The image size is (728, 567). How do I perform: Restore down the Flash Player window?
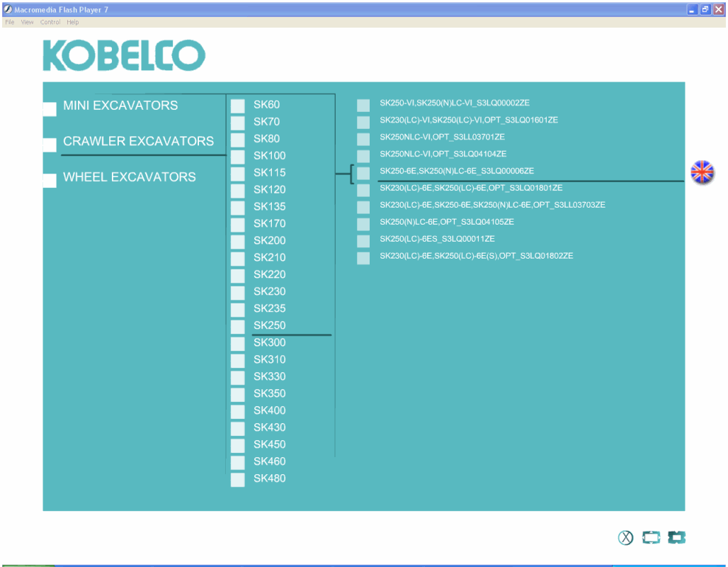coord(705,9)
